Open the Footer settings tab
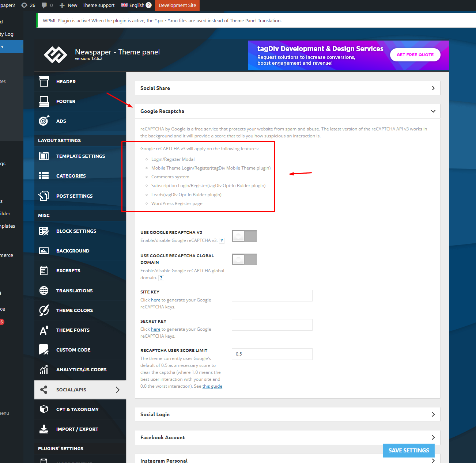 [80, 101]
